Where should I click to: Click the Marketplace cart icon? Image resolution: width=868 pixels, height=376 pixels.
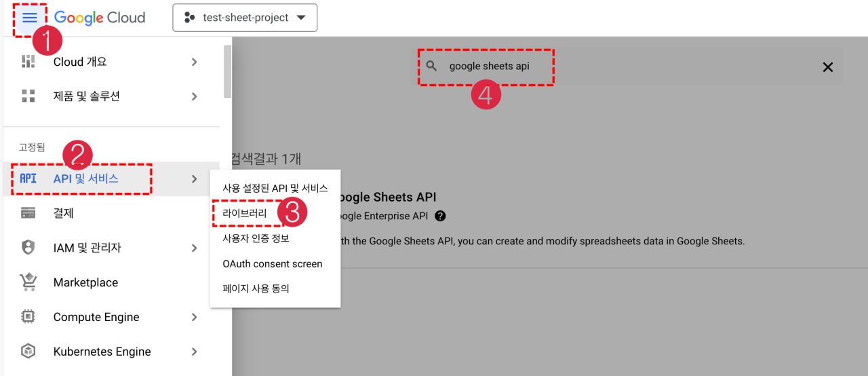[28, 282]
